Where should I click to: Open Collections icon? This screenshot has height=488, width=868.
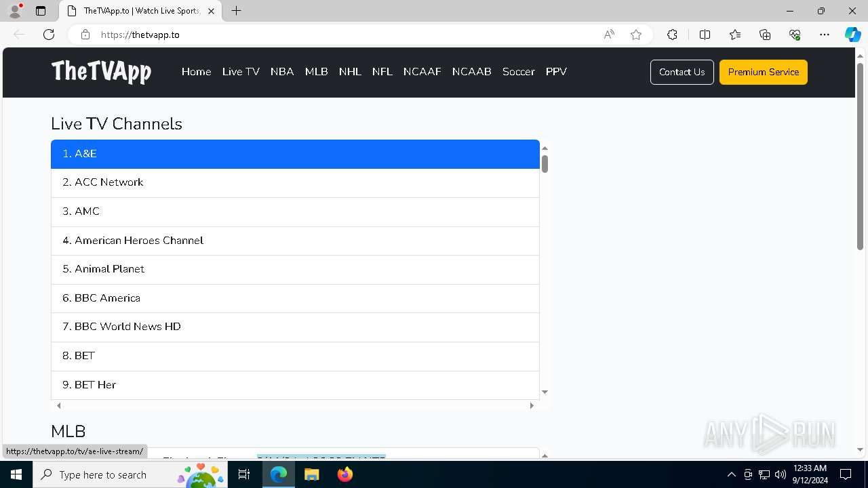(765, 35)
